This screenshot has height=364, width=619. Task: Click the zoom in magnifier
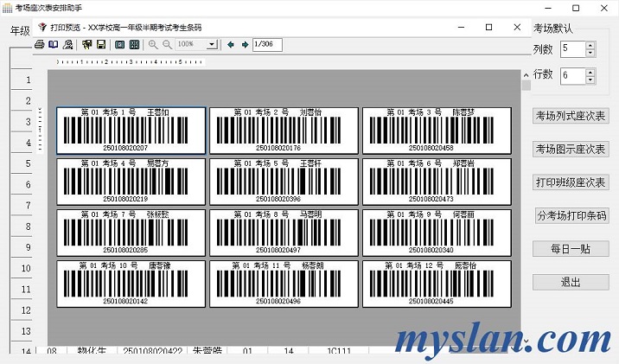[153, 44]
